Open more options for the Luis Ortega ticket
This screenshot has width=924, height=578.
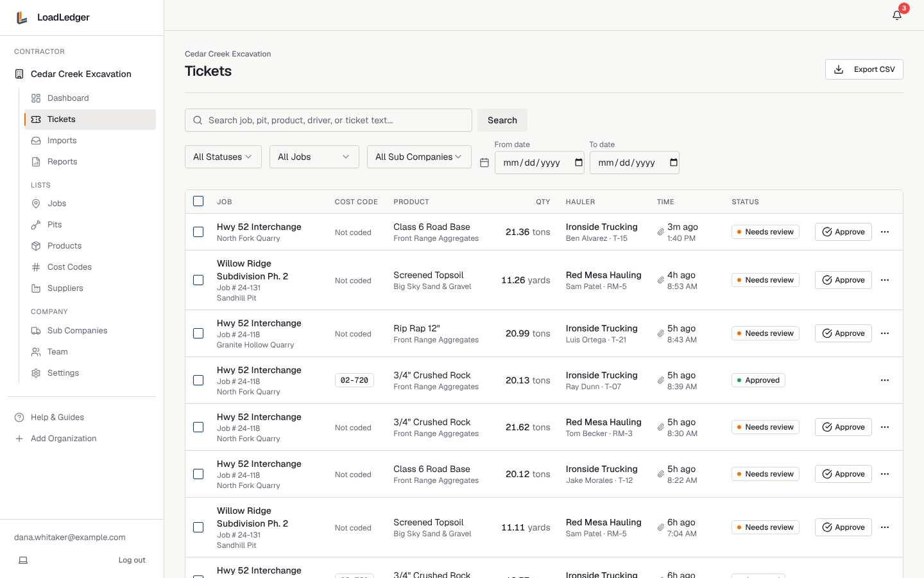click(x=885, y=333)
